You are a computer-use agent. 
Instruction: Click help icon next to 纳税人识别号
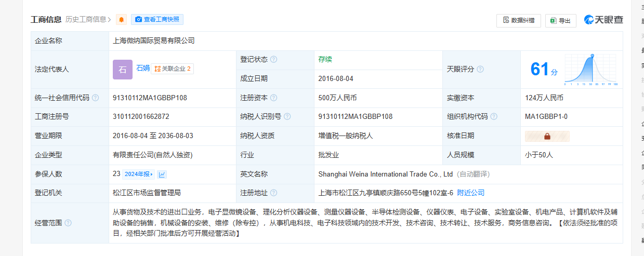click(287, 117)
